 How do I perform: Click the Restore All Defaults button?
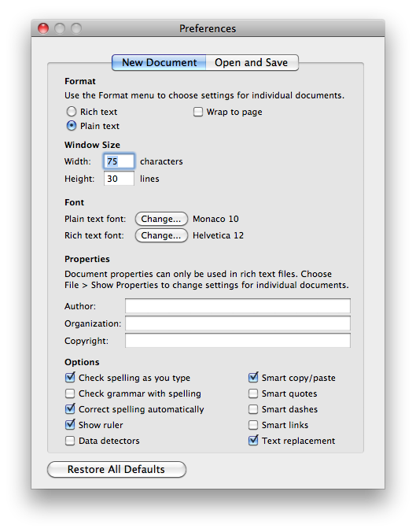tap(116, 469)
